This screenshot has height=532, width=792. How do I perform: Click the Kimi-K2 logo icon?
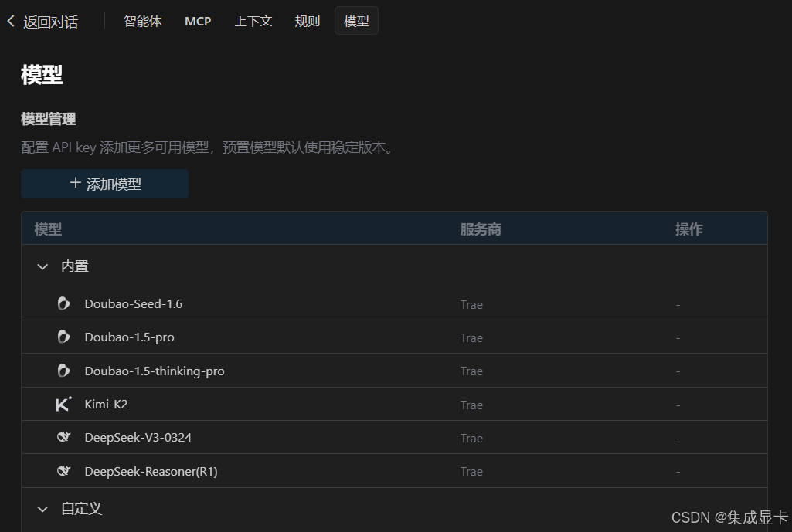63,404
